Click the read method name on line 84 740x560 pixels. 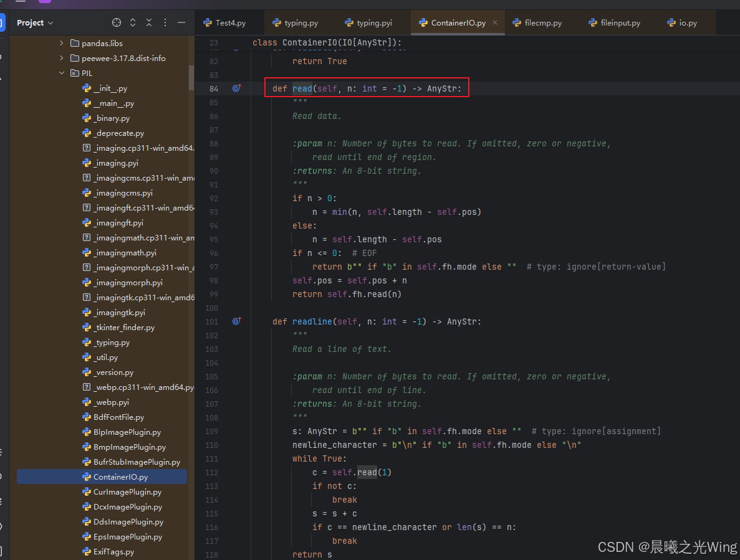pyautogui.click(x=302, y=88)
